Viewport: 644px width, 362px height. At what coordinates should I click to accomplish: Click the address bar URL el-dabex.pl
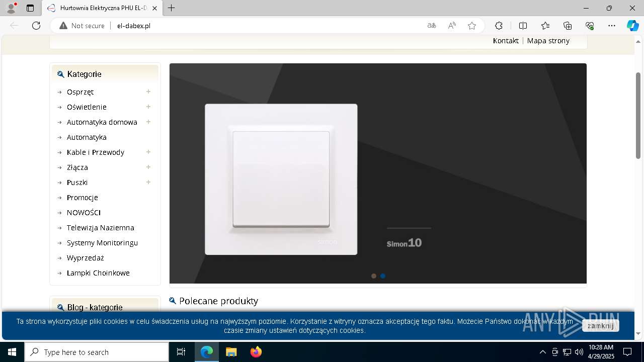(134, 26)
